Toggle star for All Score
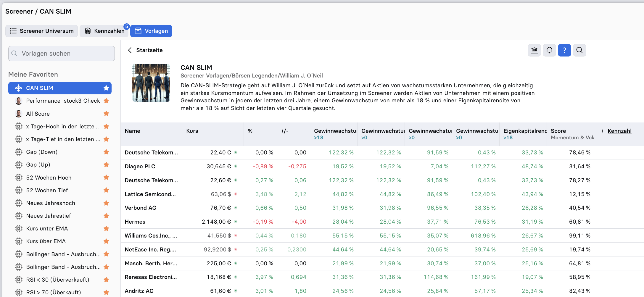The image size is (644, 297). [x=106, y=114]
